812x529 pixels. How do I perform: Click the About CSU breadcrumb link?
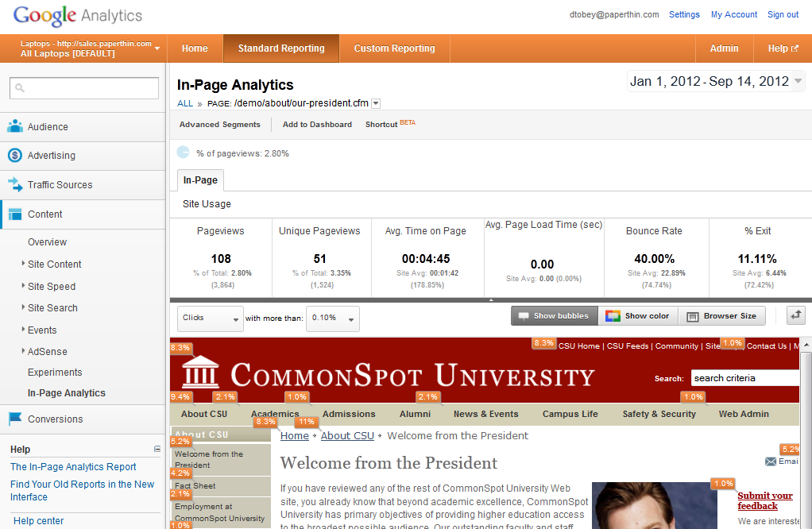coord(347,436)
